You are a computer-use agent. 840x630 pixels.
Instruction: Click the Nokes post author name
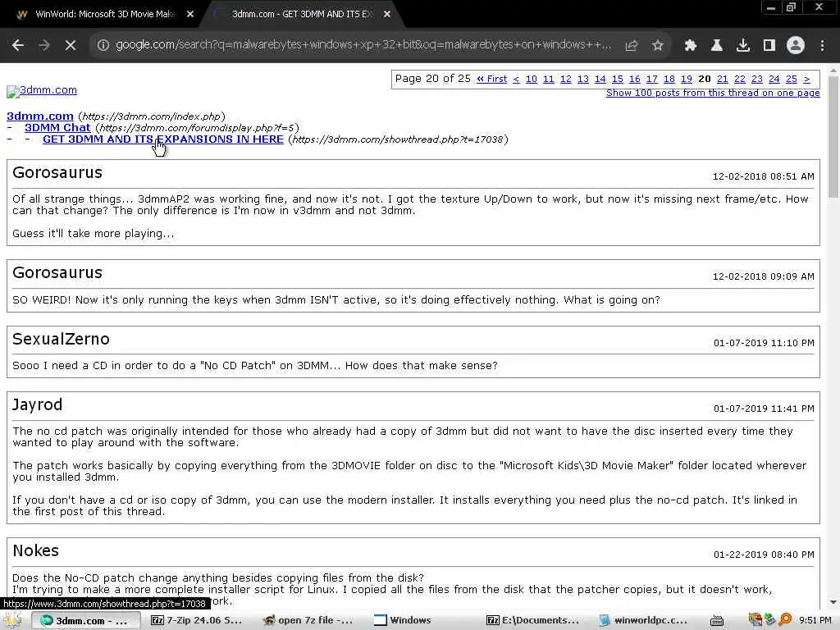(36, 550)
